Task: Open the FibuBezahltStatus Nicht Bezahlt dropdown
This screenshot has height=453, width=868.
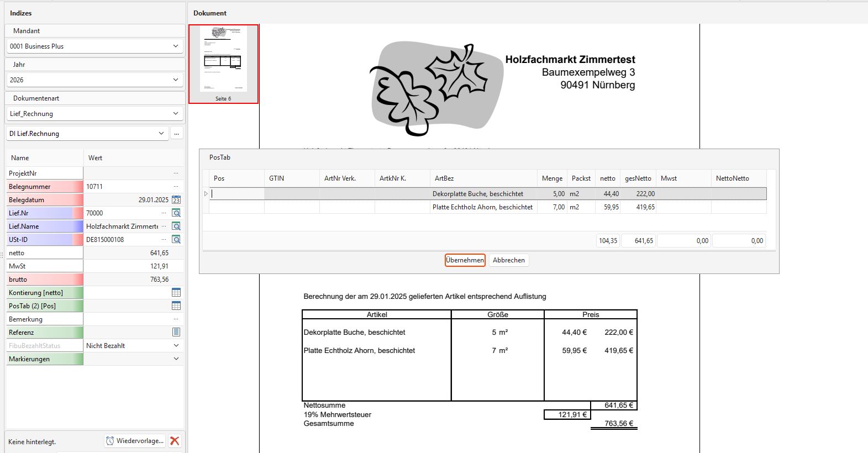Action: click(133, 345)
